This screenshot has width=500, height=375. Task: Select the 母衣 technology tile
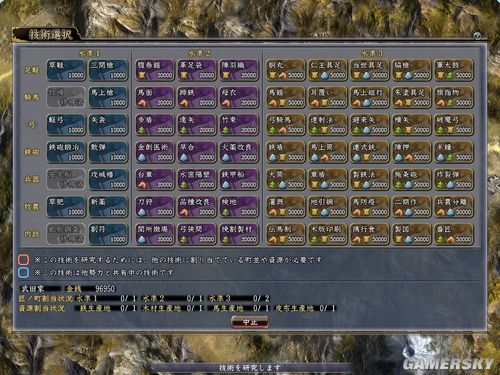pos(239,97)
